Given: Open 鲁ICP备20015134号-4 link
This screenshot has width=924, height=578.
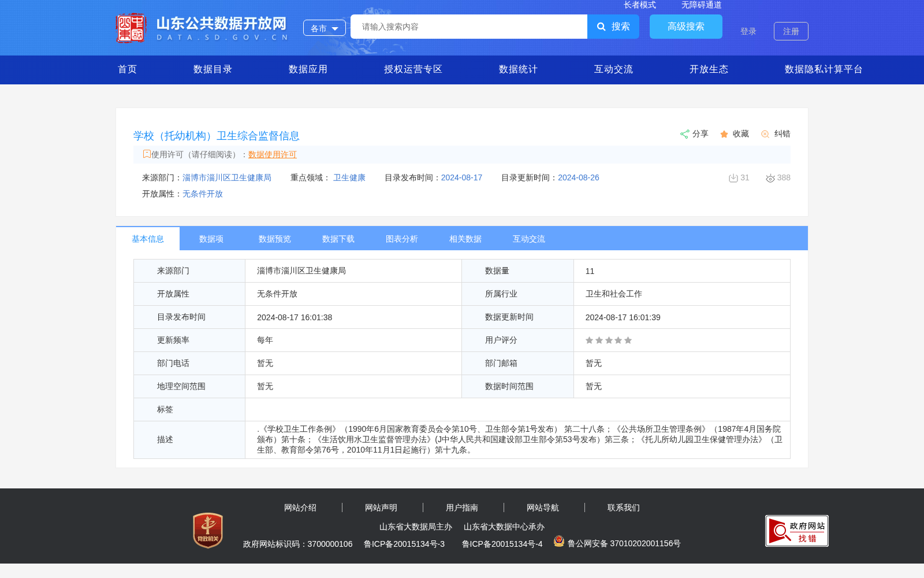Looking at the screenshot, I should point(502,544).
